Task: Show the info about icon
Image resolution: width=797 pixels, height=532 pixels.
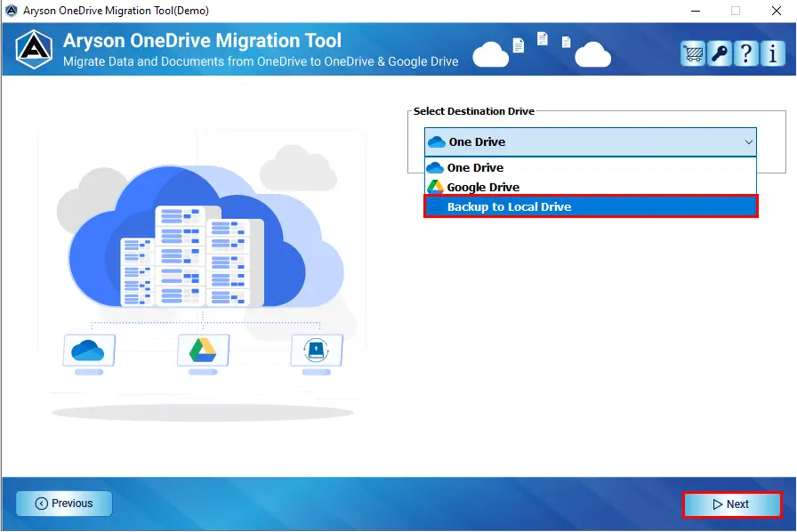Action: (773, 52)
